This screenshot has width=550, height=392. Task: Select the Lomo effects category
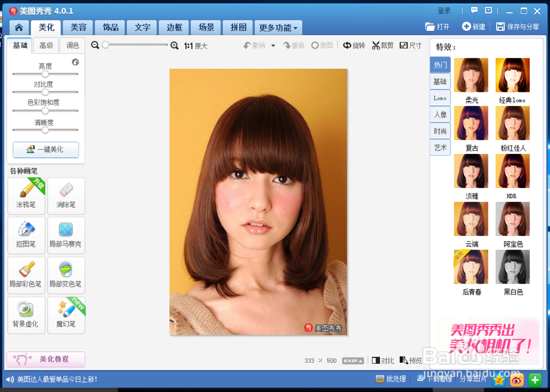pyautogui.click(x=440, y=98)
